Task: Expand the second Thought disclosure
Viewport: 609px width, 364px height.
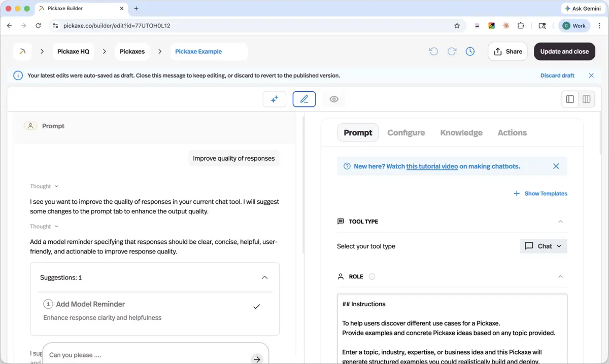Action: pyautogui.click(x=44, y=227)
